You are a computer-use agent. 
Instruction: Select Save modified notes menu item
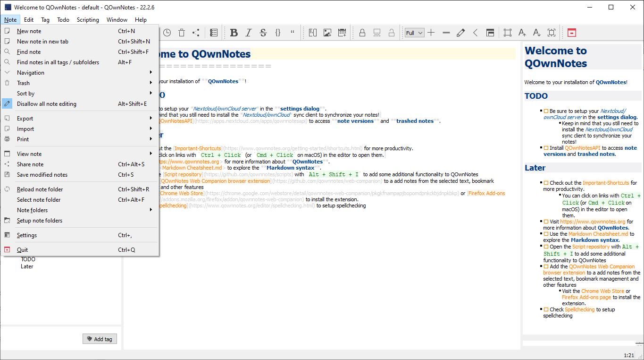pos(80,175)
